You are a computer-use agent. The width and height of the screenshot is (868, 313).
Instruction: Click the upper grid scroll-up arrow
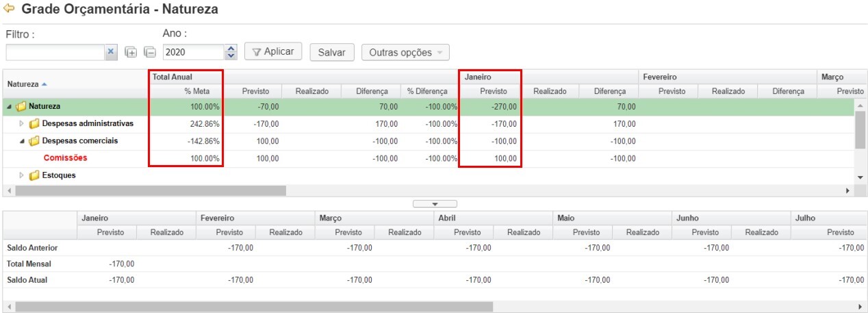pyautogui.click(x=860, y=105)
